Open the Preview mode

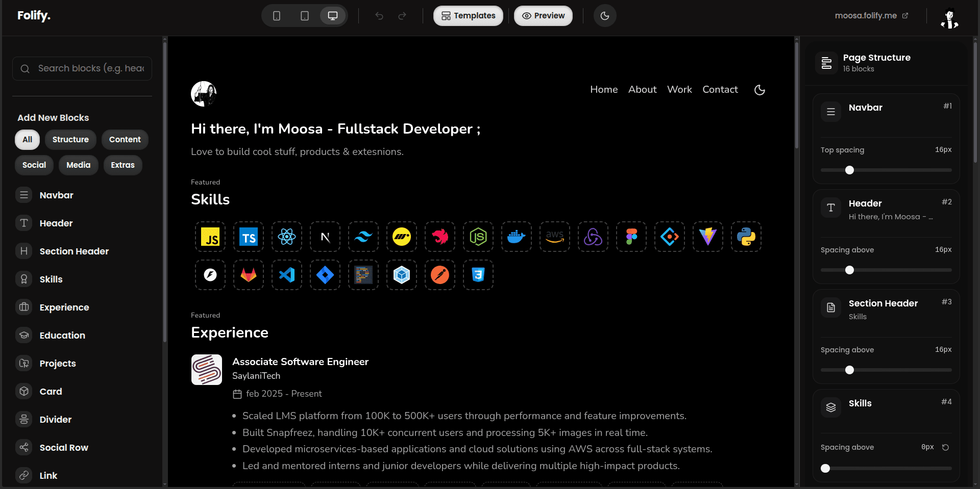click(x=543, y=16)
